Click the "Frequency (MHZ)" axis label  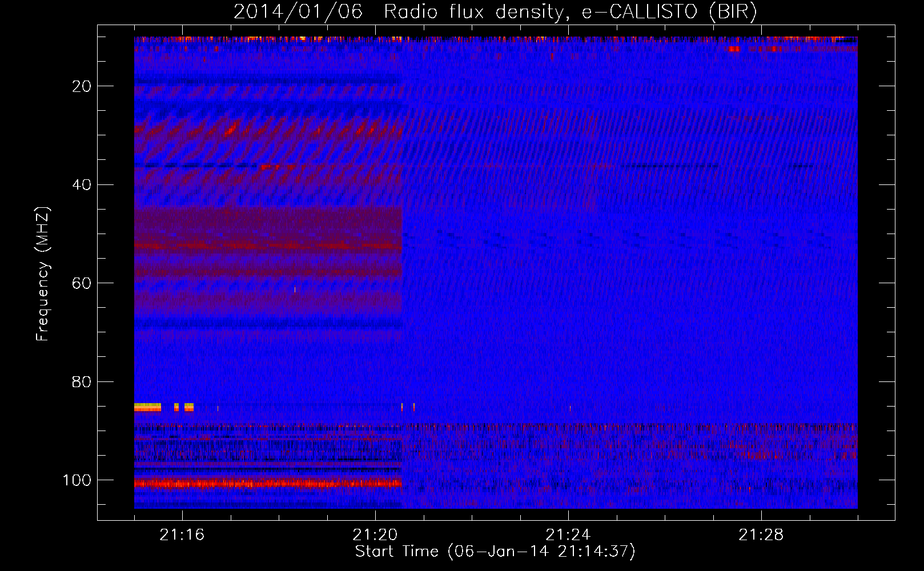click(43, 274)
